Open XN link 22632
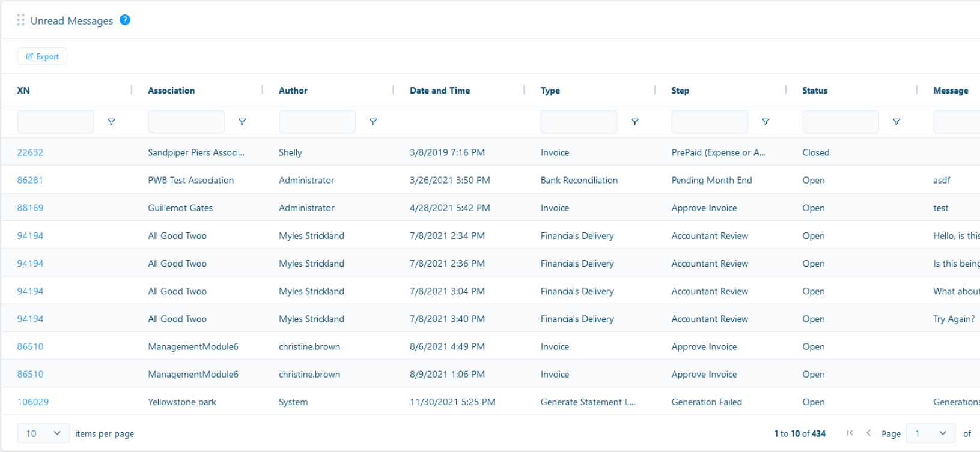This screenshot has height=452, width=980. coord(30,152)
